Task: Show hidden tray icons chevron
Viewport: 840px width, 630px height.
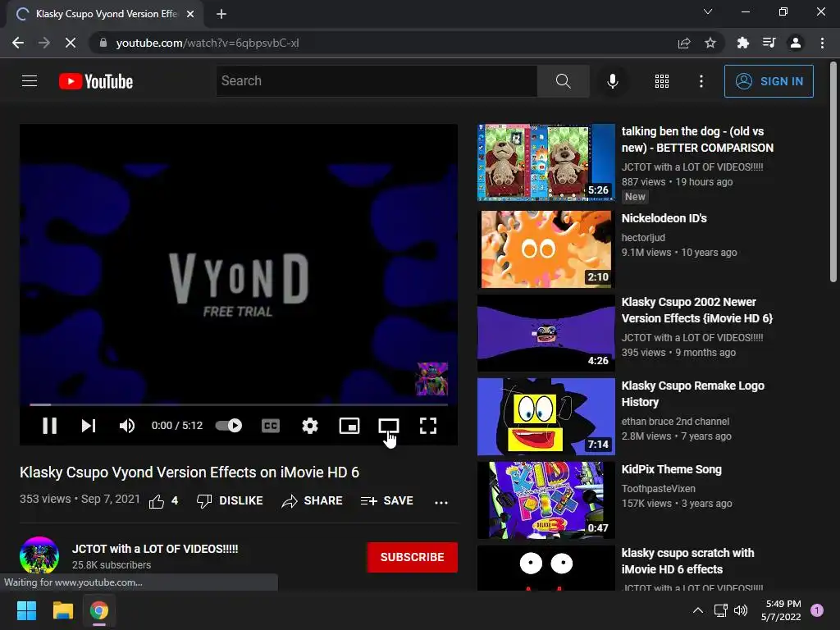Action: pos(698,610)
